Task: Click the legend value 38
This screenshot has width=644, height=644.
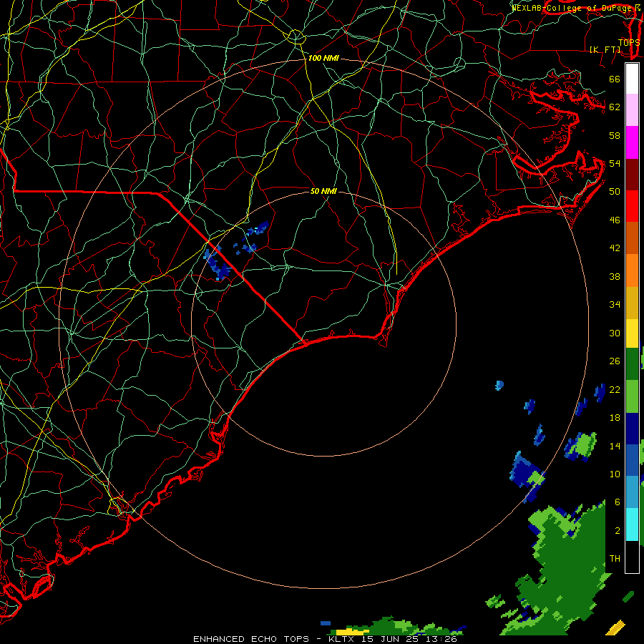Action: tap(615, 276)
